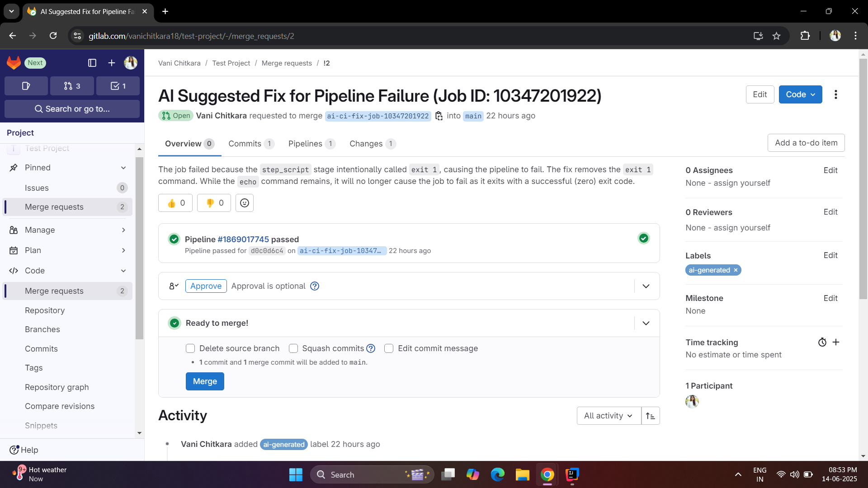Enable Delete source branch checkbox
Viewport: 868px width, 488px height.
[x=190, y=348]
